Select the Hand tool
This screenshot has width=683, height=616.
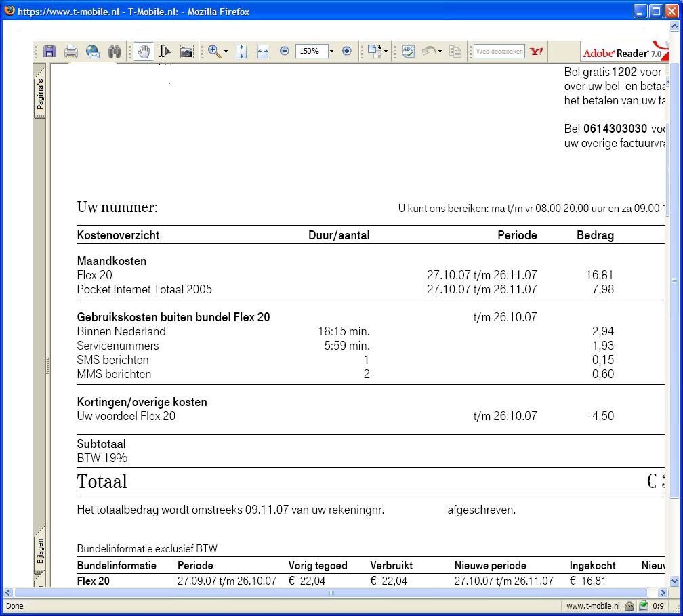click(144, 52)
